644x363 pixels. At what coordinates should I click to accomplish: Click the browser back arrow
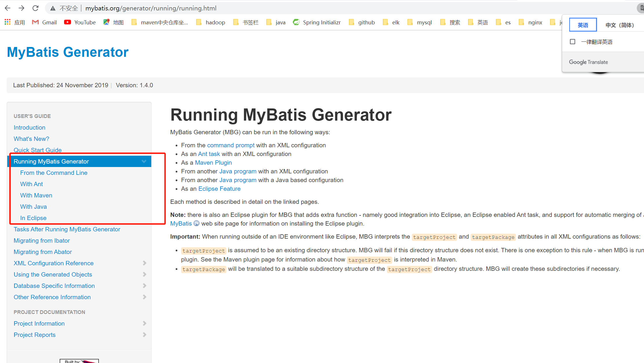pyautogui.click(x=8, y=8)
